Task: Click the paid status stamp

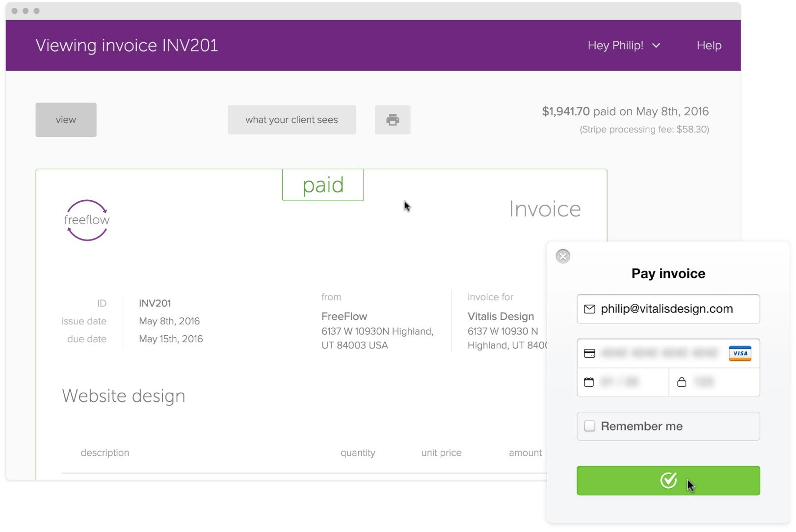Action: 323,185
